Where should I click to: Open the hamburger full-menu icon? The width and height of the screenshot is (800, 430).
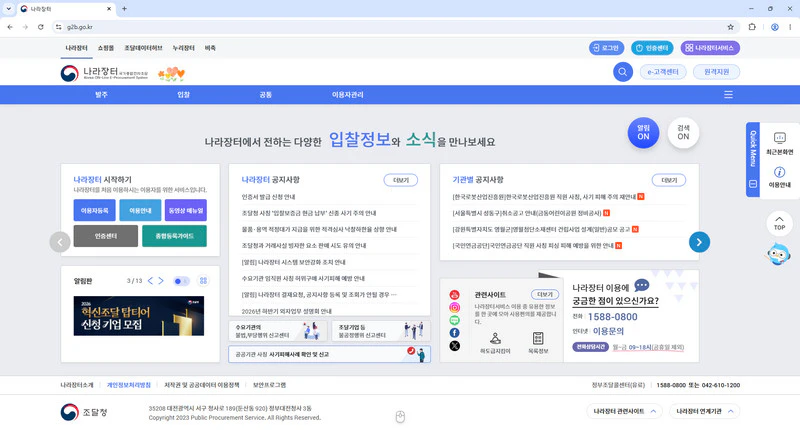click(728, 94)
